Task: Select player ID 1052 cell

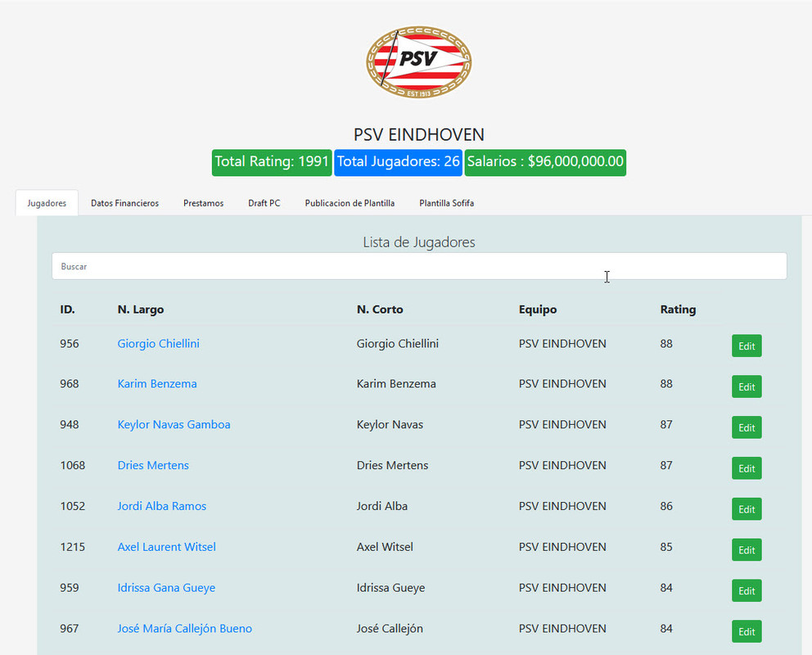Action: (73, 506)
